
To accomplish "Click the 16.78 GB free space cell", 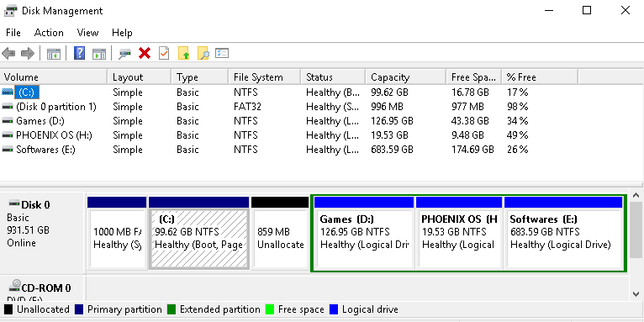I will pyautogui.click(x=470, y=92).
